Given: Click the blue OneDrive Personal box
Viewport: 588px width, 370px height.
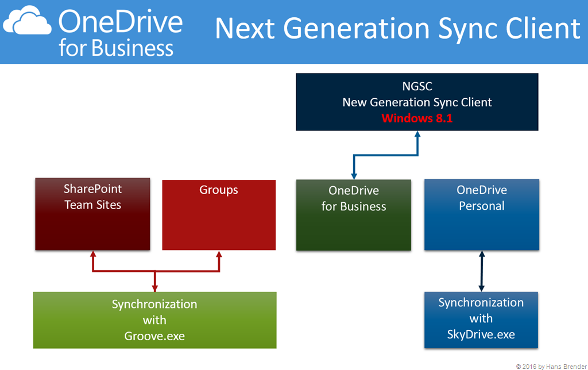Looking at the screenshot, I should pos(481,215).
